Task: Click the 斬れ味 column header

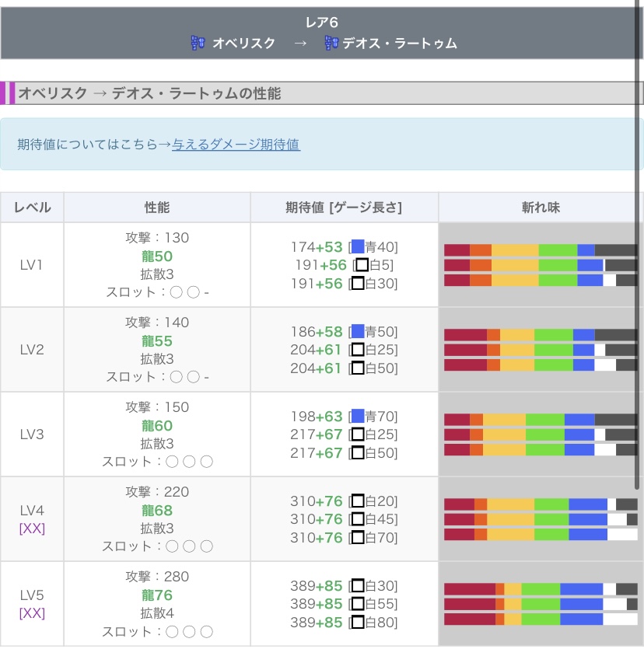Action: (541, 208)
